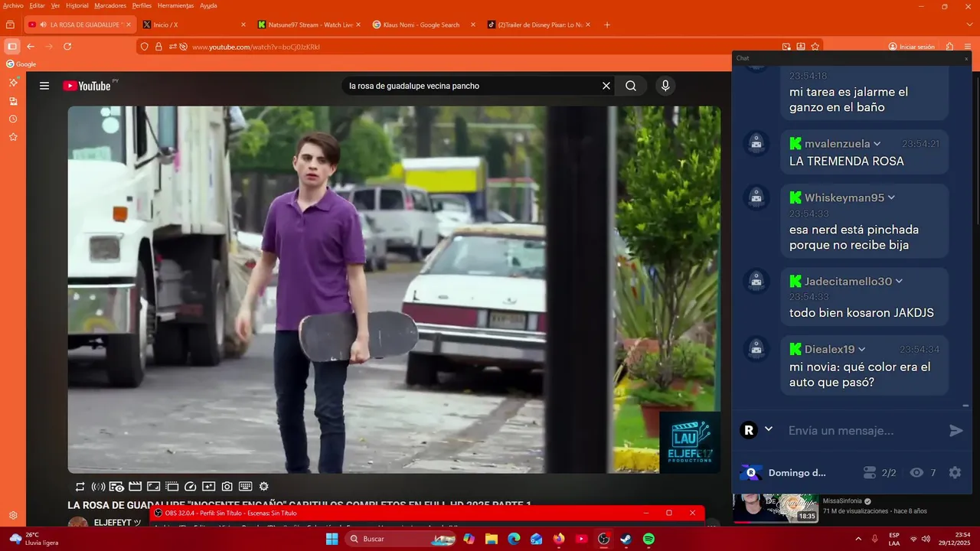This screenshot has height=551, width=980.
Task: Toggle the sidebar show button
Action: [x=11, y=47]
